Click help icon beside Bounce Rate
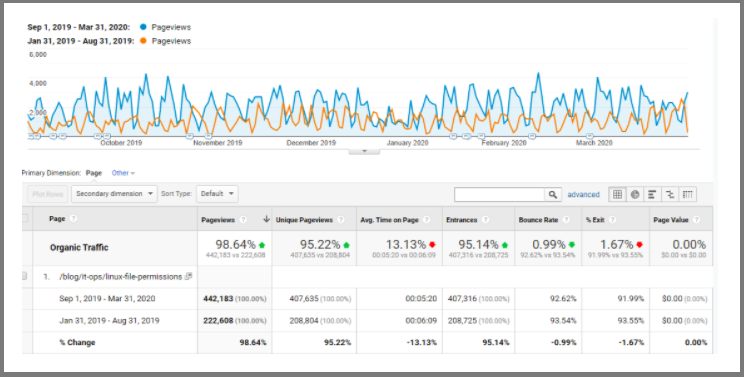This screenshot has height=377, width=744. pos(566,220)
